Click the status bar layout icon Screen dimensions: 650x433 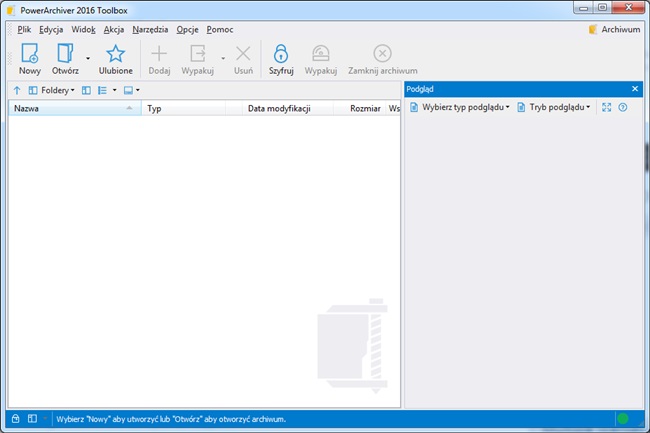(x=32, y=418)
